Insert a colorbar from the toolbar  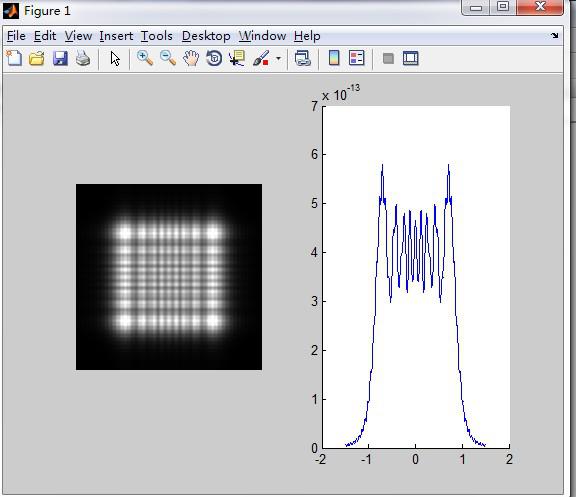click(334, 58)
